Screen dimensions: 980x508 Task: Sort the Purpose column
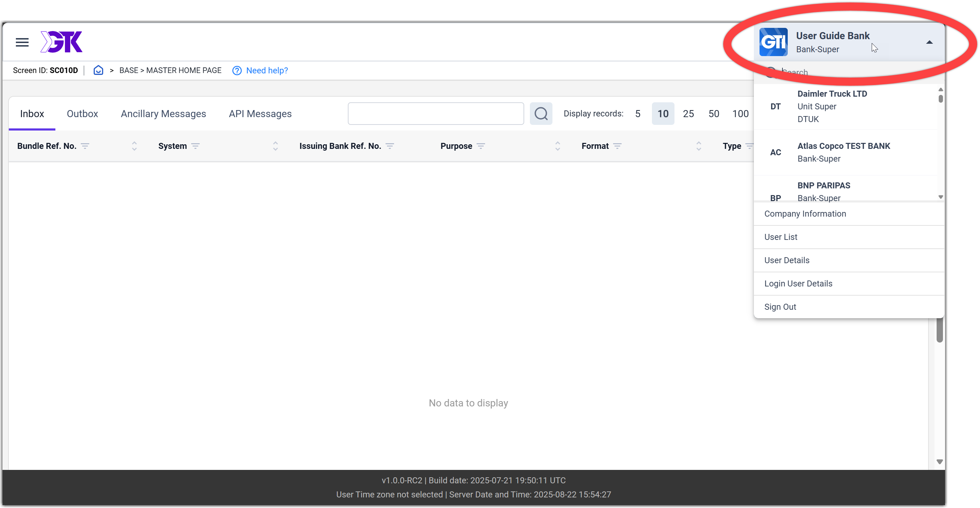point(558,146)
